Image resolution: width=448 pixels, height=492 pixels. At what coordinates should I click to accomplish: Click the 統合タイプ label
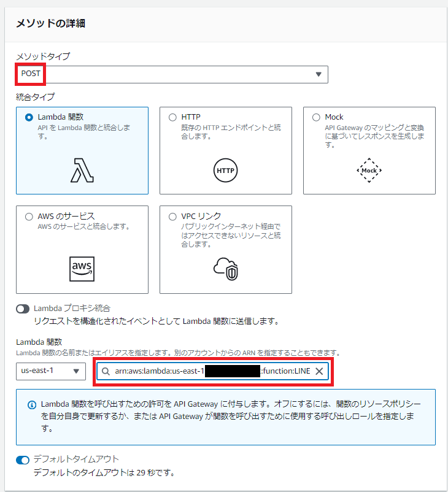point(35,97)
